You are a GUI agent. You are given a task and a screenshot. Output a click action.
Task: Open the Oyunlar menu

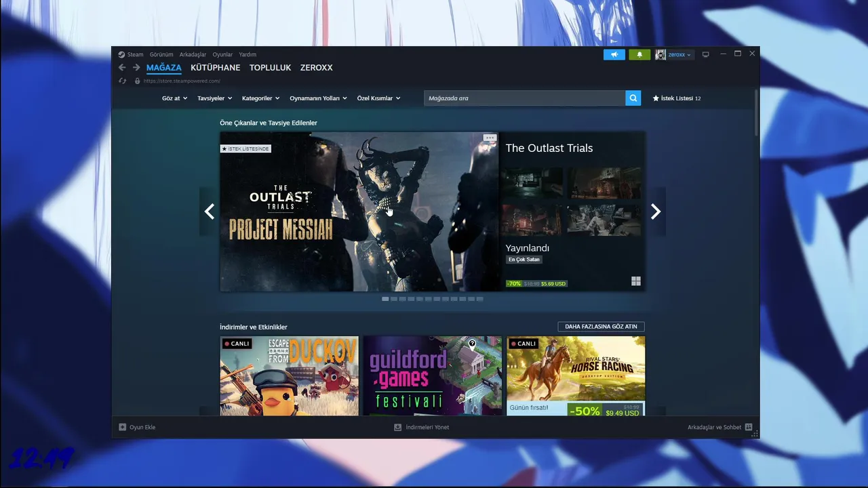coord(222,54)
